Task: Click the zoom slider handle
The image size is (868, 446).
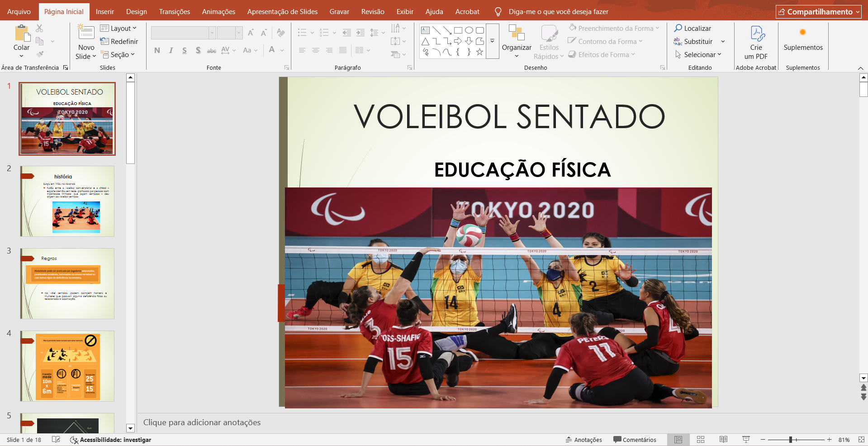Action: [x=791, y=440]
